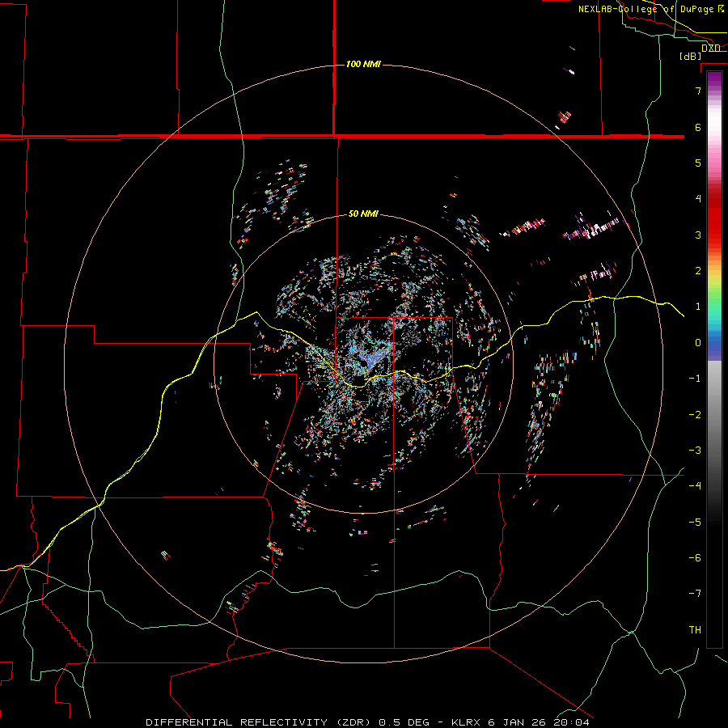728x728 pixels.
Task: Click the scale label "1"
Action: tap(698, 307)
